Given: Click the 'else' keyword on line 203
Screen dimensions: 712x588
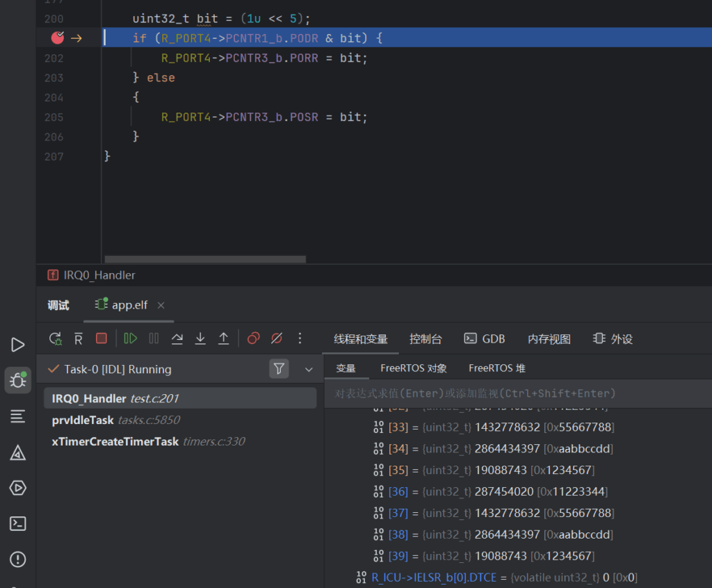Looking at the screenshot, I should click(x=161, y=78).
